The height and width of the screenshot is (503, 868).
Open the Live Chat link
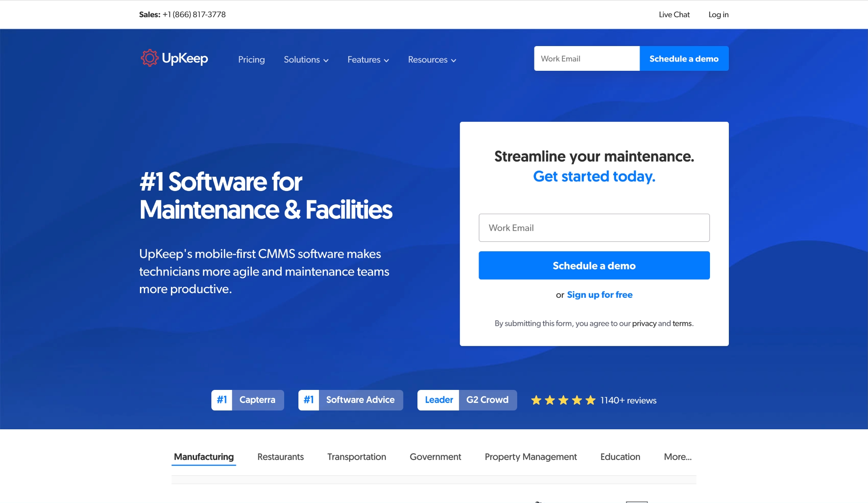pos(674,15)
